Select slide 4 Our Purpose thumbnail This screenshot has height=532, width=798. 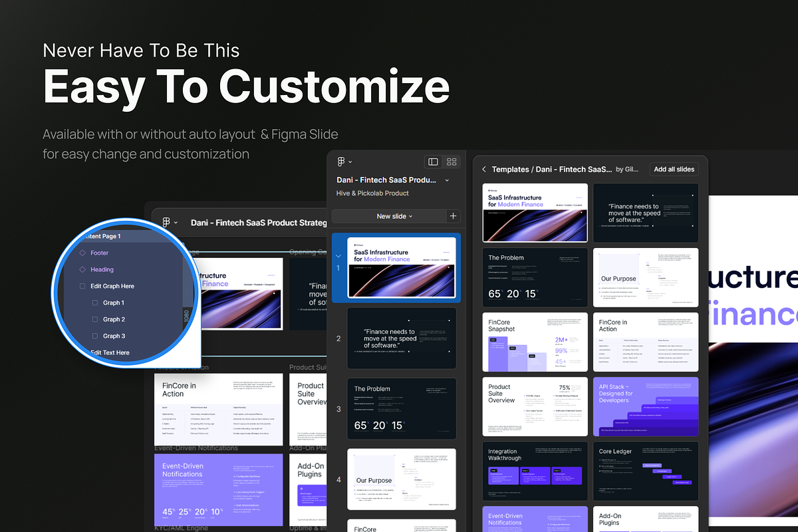pyautogui.click(x=402, y=479)
